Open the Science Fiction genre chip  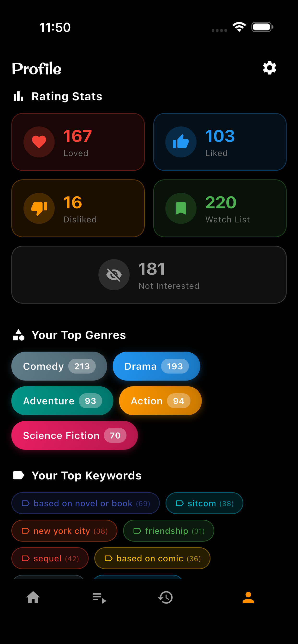click(x=74, y=435)
